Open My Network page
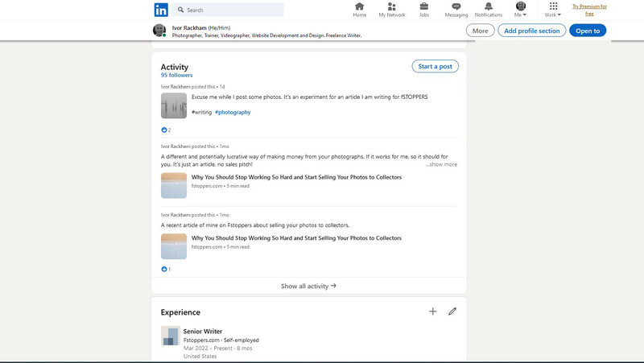 click(x=392, y=10)
